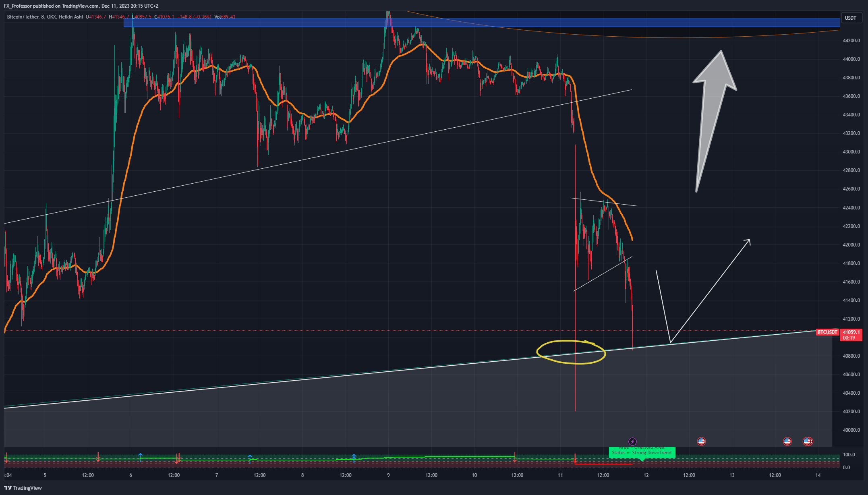This screenshot has height=495, width=868.
Task: Click indicator scale label 100.0
Action: [849, 455]
